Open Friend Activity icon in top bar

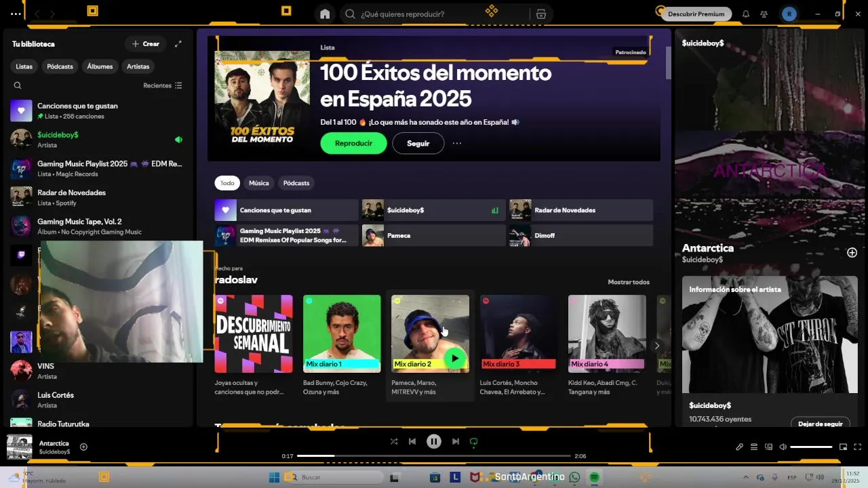[764, 14]
